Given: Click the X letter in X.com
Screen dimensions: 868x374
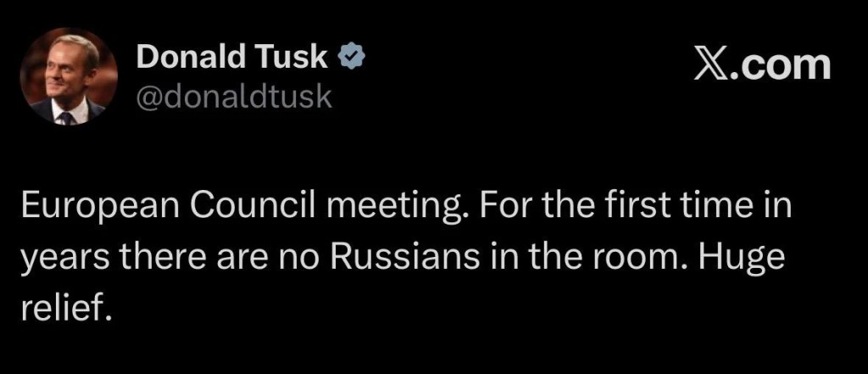Looking at the screenshot, I should point(709,64).
